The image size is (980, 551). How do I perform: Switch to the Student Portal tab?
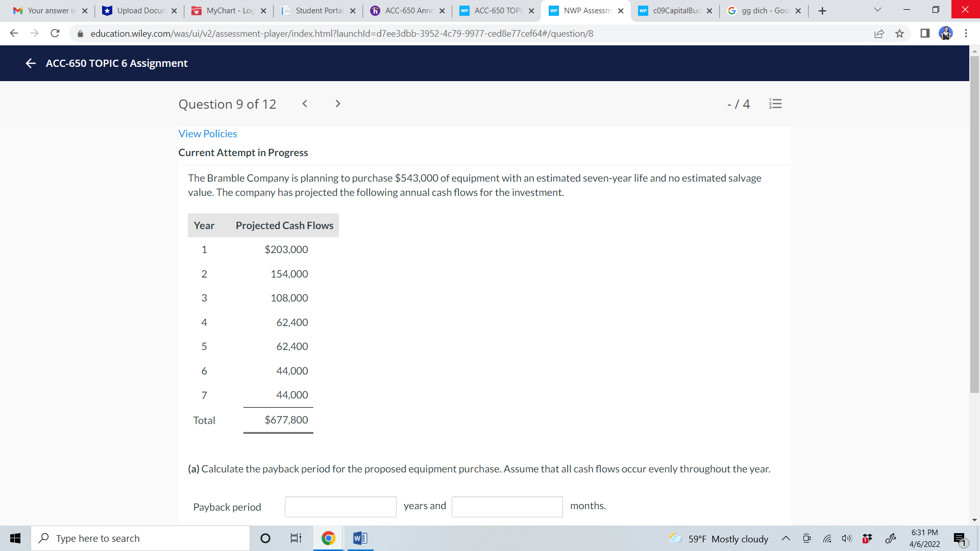click(314, 10)
